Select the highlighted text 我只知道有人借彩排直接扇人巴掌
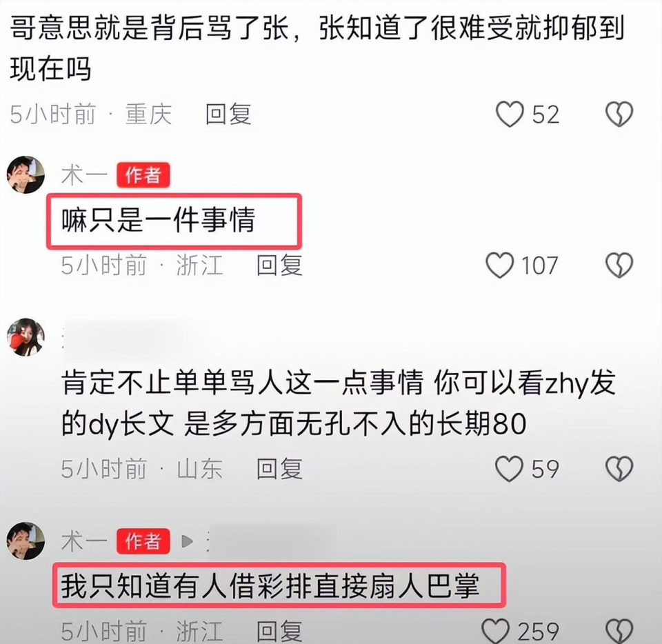Screen dimensions: 662x644 [270, 586]
